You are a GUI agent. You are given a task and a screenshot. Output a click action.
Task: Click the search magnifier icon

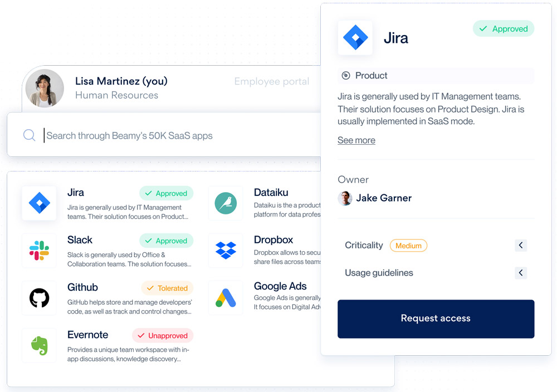pyautogui.click(x=29, y=135)
